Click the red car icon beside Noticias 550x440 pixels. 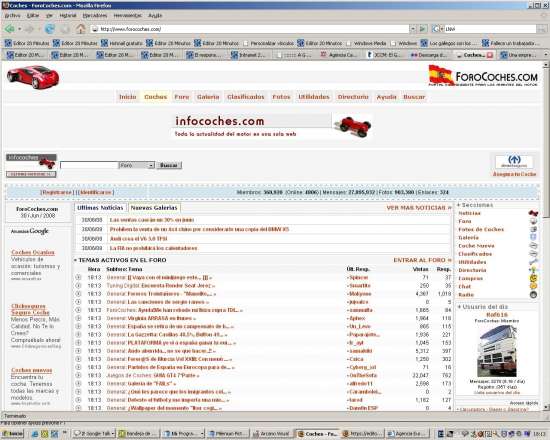[x=533, y=213]
